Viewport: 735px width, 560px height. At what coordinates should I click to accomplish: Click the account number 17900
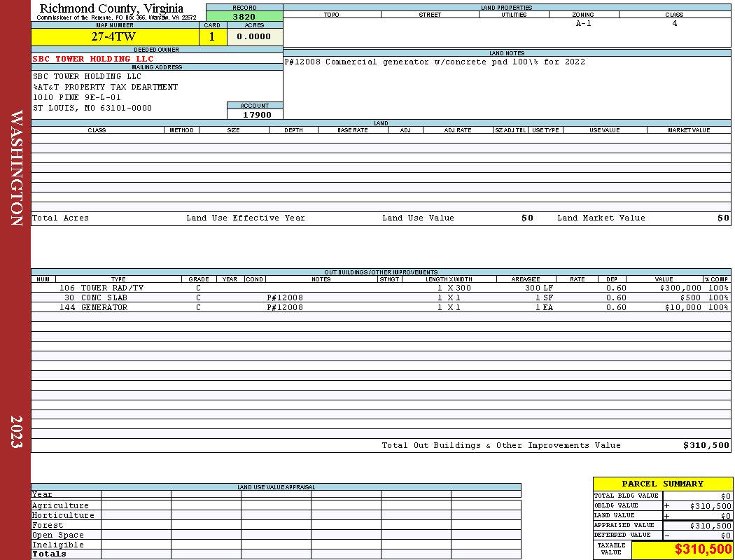tap(257, 114)
